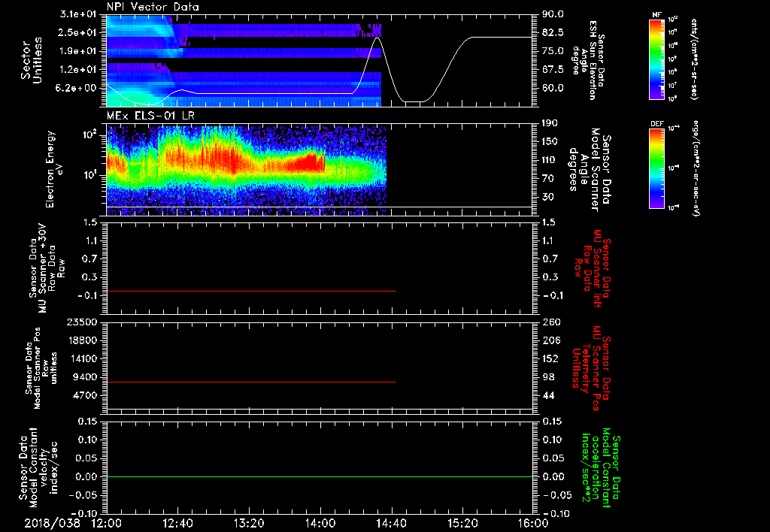Click the 4700 scanner position tick

pyautogui.click(x=86, y=395)
